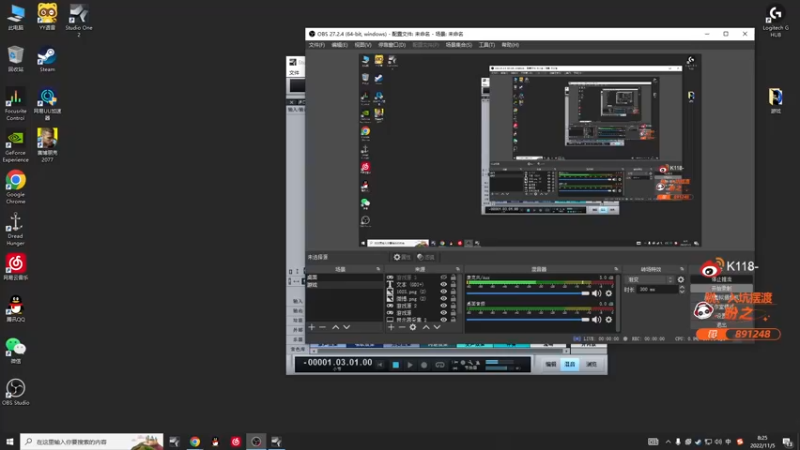800x450 pixels.
Task: Open the 回收站 recycle bin icon
Action: coord(15,59)
